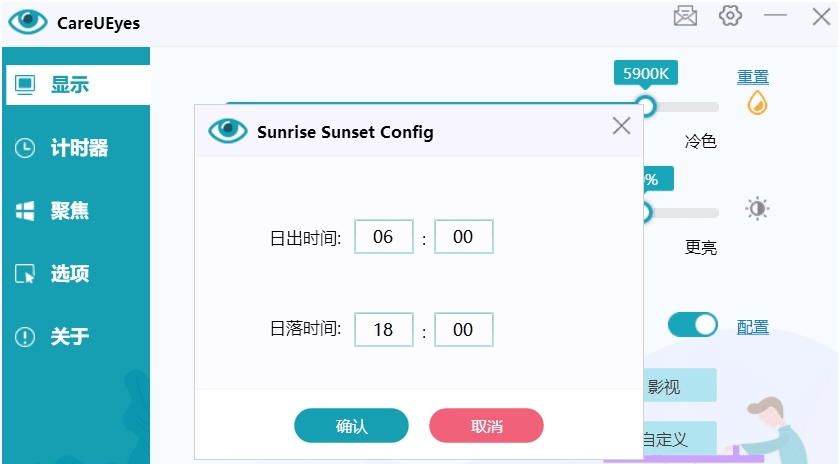Click the CareUEyes eye logo icon
The image size is (840, 464).
coord(28,21)
